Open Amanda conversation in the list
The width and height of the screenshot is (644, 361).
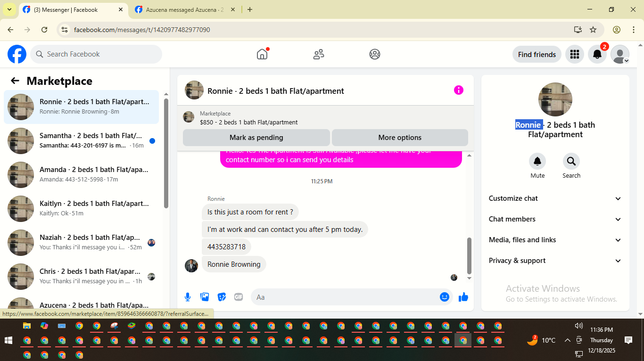[81, 175]
